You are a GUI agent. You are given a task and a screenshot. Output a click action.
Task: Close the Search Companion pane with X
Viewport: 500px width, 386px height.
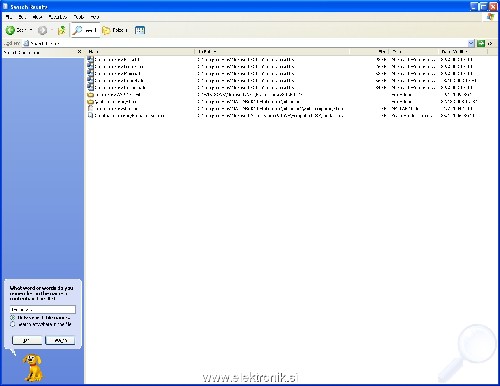coord(79,52)
